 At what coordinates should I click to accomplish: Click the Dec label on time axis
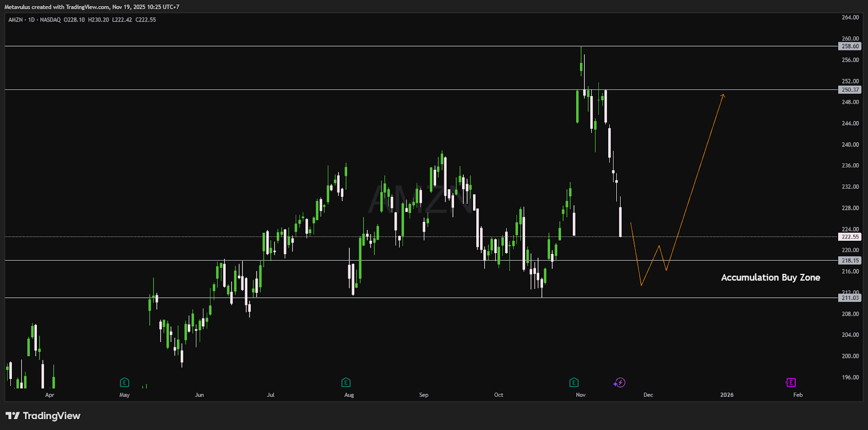648,395
